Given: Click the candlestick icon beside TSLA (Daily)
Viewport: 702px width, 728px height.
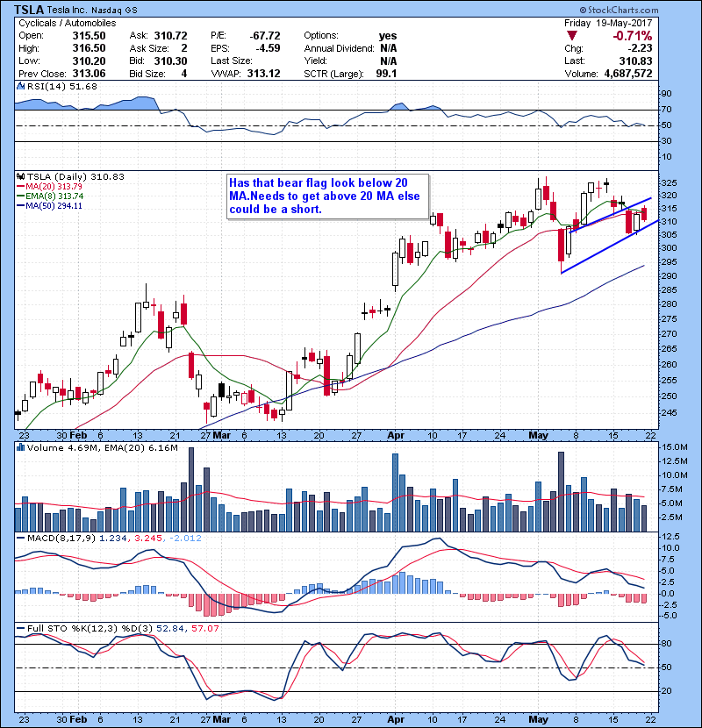Looking at the screenshot, I should (x=20, y=177).
